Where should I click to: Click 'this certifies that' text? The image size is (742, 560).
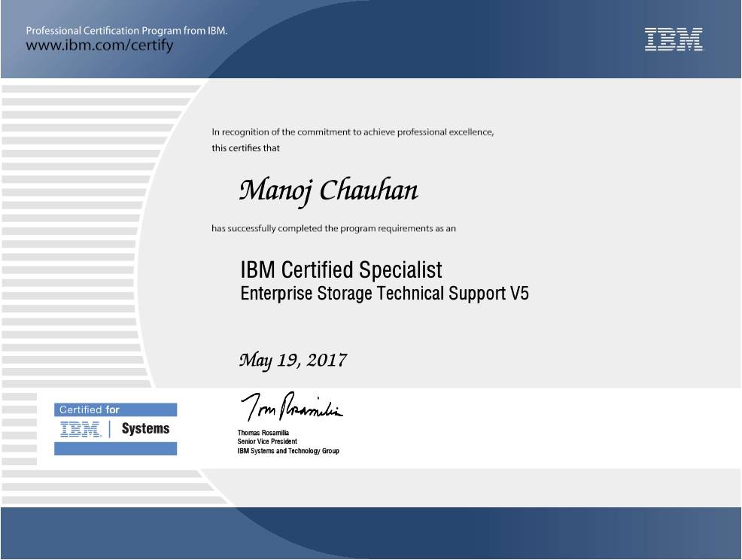click(x=245, y=148)
